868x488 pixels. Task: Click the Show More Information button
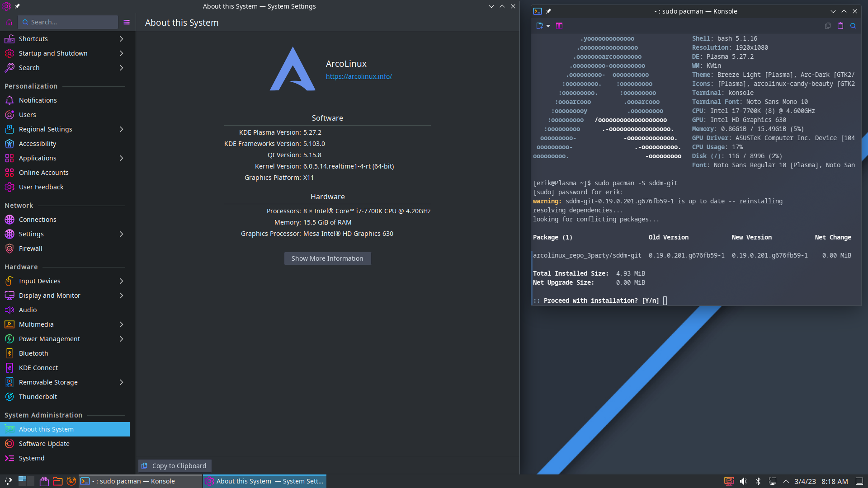pos(327,258)
